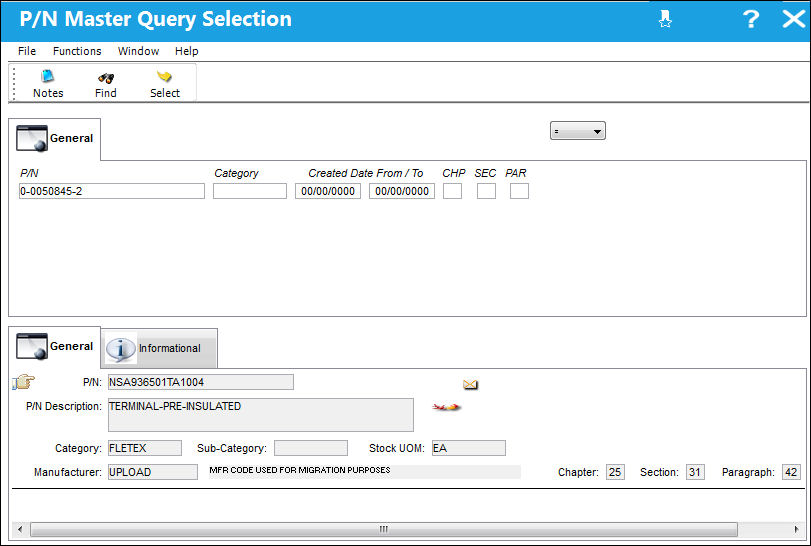Open help with the question mark icon
Screen dimensions: 811x546
(x=750, y=20)
